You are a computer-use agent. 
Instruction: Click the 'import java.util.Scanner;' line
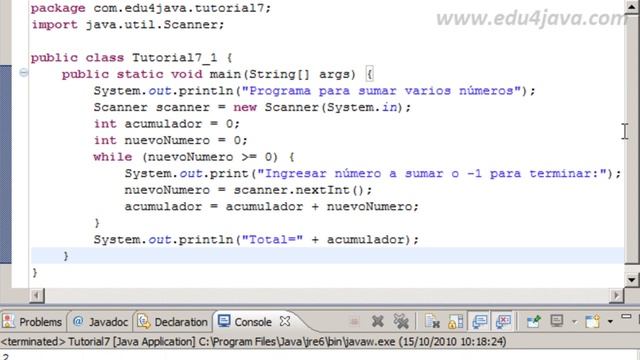pyautogui.click(x=128, y=24)
